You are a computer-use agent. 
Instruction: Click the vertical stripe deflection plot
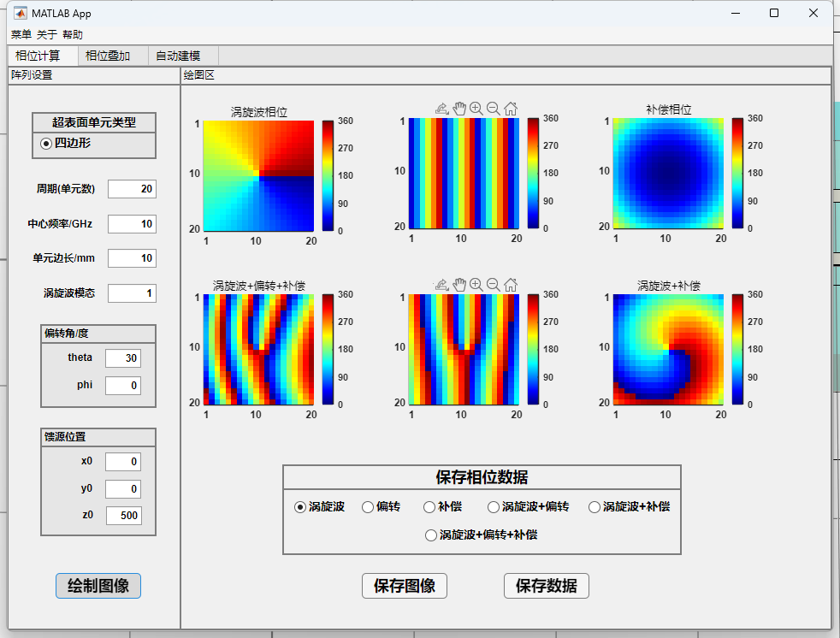464,174
